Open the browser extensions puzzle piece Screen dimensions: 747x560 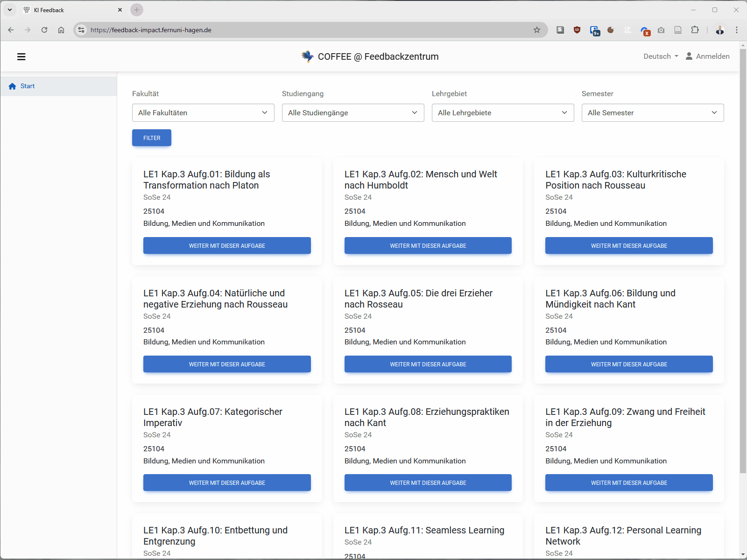695,30
